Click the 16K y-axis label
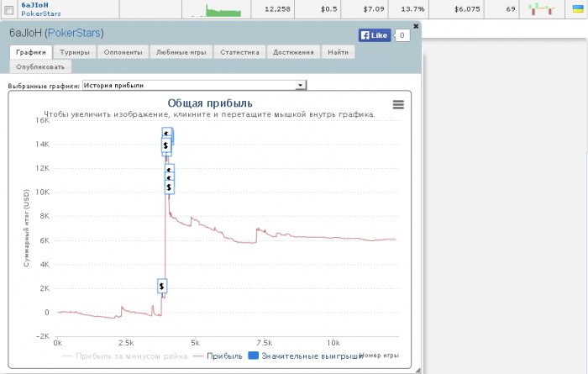Viewport: 588px width, 374px height. click(43, 120)
